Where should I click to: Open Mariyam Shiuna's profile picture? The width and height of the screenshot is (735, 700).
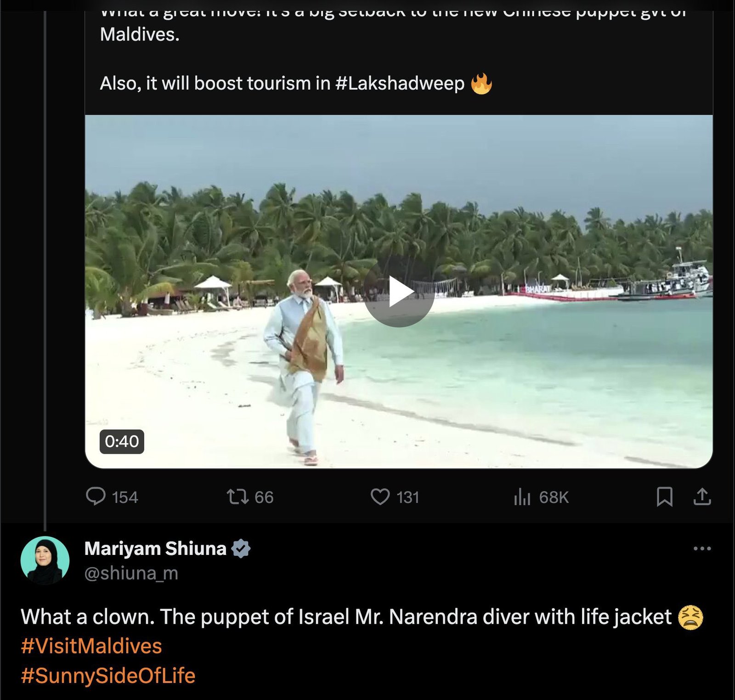pyautogui.click(x=45, y=560)
